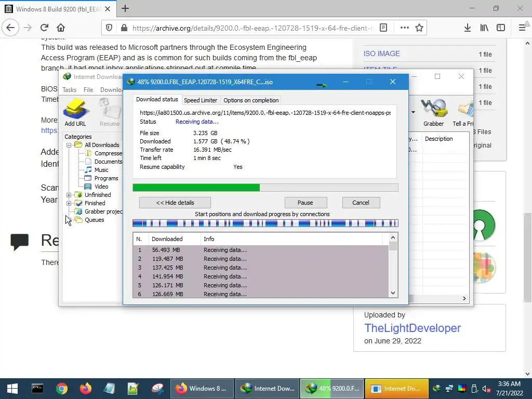This screenshot has width=532, height=399.
Task: Go back in Firefox
Action: [10, 28]
